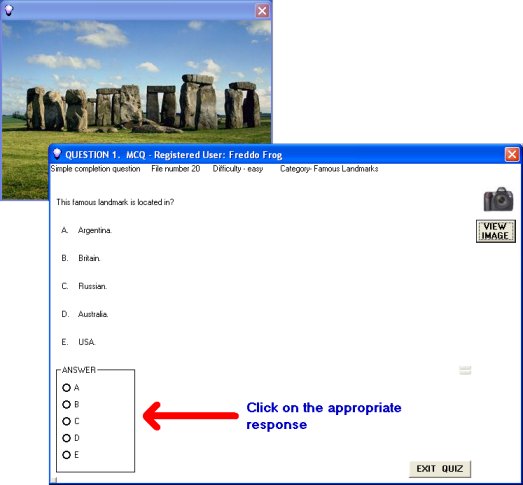Open the VIEW IMAGE button
Viewport: 523px width, 485px height.
tap(496, 231)
